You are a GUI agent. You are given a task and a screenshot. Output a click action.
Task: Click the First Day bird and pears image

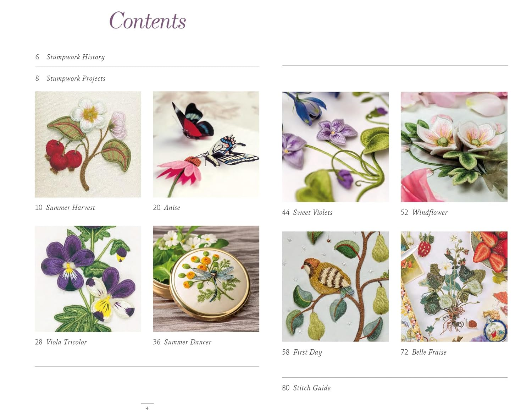pyautogui.click(x=335, y=286)
